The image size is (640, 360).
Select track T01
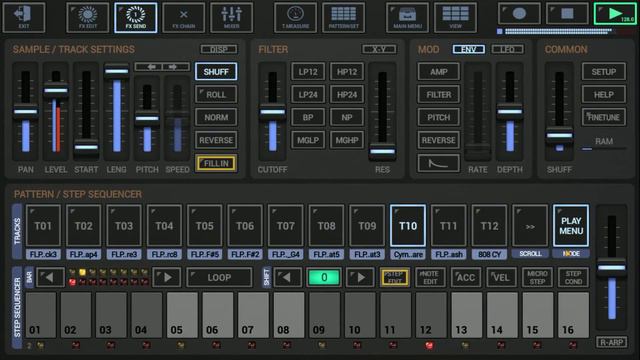43,226
